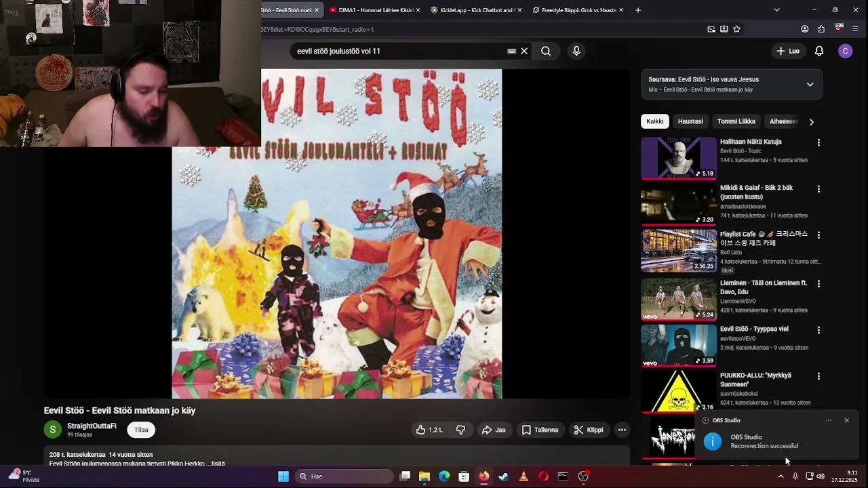The image size is (868, 488).
Task: Open StraightOuttaFi channel name link
Action: click(92, 426)
